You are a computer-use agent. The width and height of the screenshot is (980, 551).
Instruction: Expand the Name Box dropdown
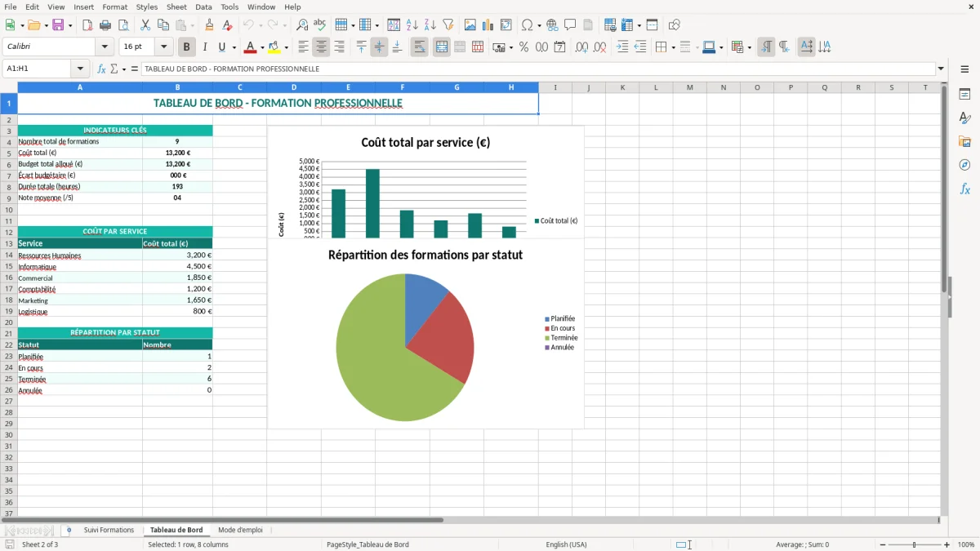(81, 69)
